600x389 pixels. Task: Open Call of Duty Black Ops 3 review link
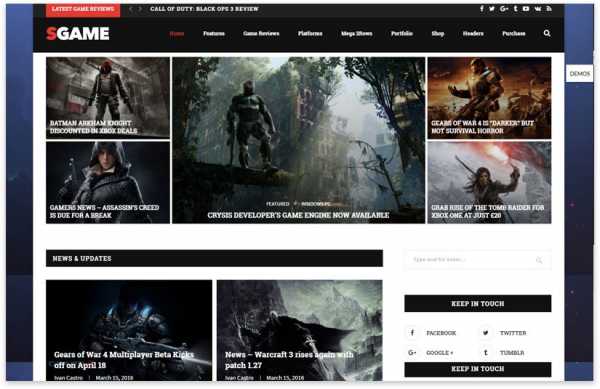coord(204,8)
